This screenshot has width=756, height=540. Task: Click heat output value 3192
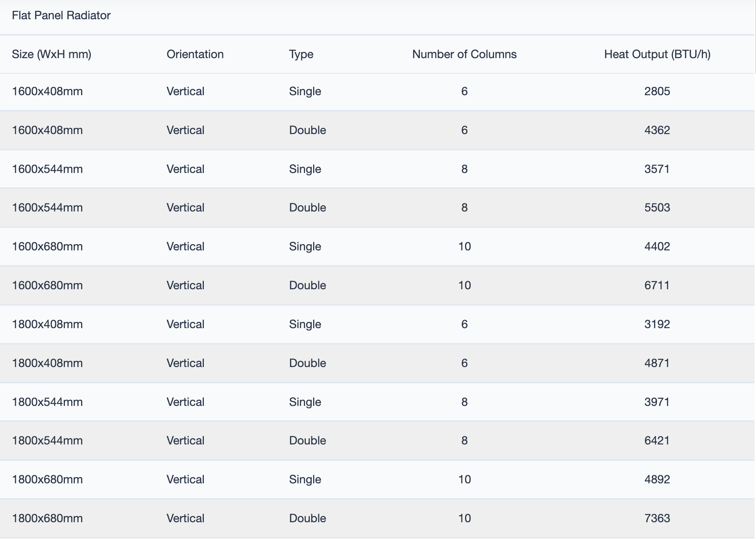tap(657, 324)
